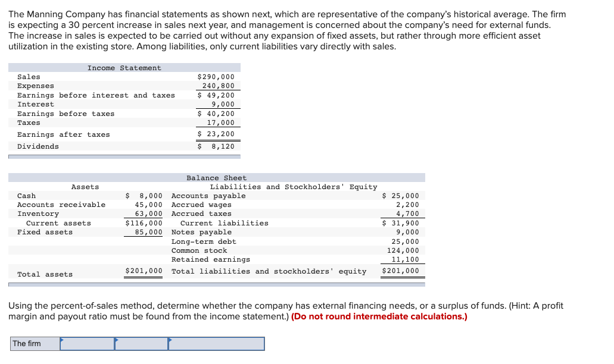This screenshot has width=614, height=364.
Task: Click Accrued wages value 2,200
Action: (407, 205)
